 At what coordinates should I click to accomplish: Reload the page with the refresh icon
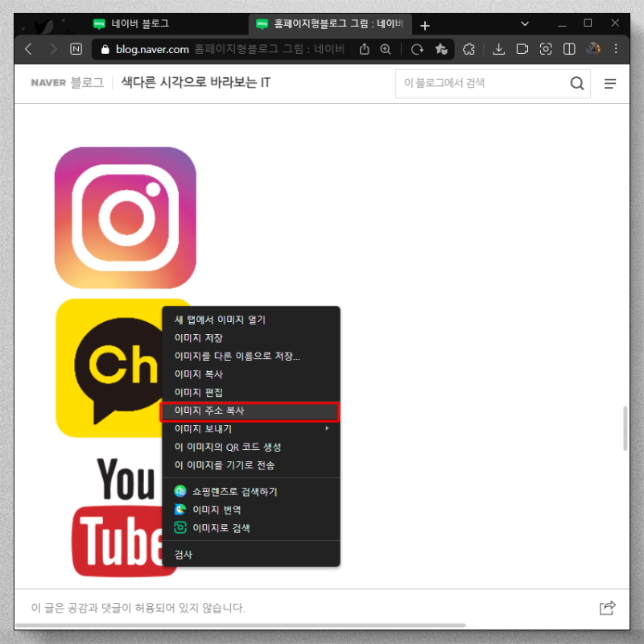tap(417, 49)
